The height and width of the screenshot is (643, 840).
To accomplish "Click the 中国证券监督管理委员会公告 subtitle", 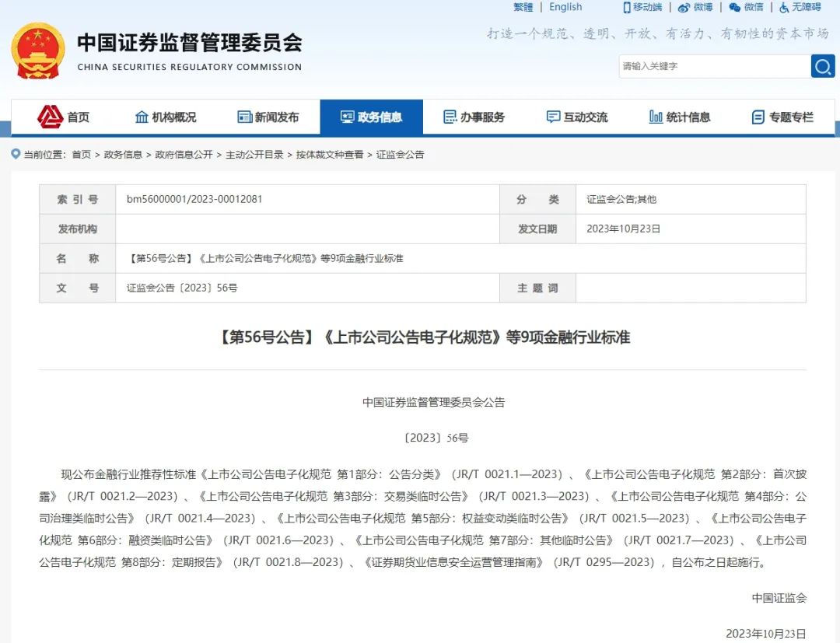I will [x=433, y=402].
